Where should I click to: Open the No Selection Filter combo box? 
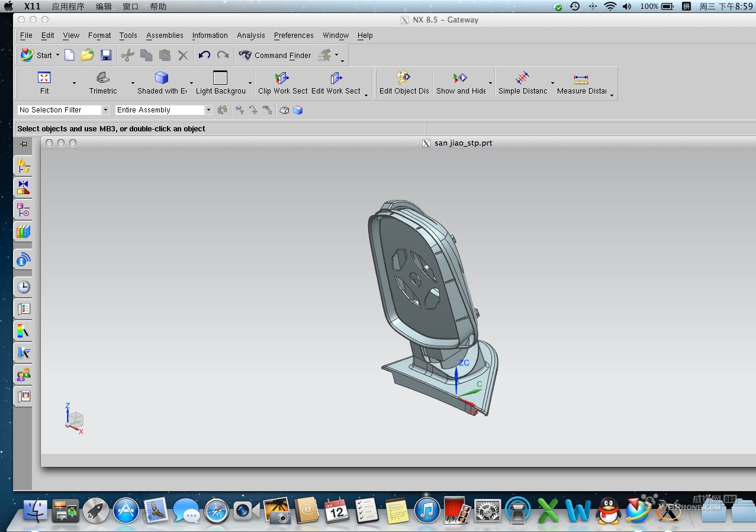63,110
